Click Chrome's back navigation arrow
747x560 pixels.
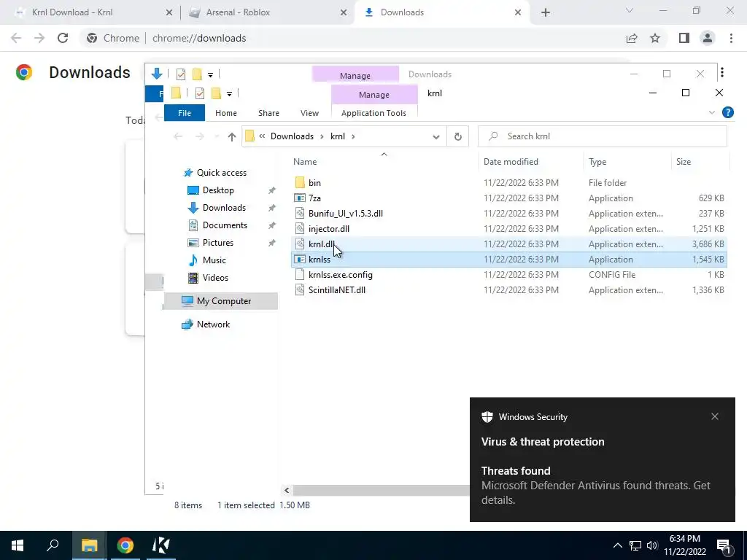[x=16, y=38]
